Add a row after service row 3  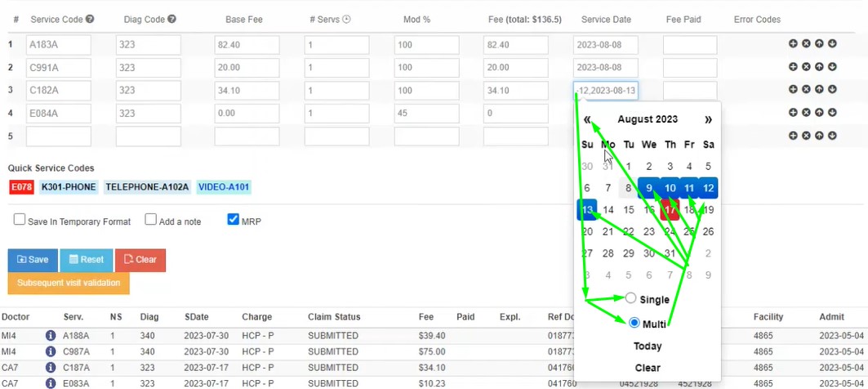(793, 89)
